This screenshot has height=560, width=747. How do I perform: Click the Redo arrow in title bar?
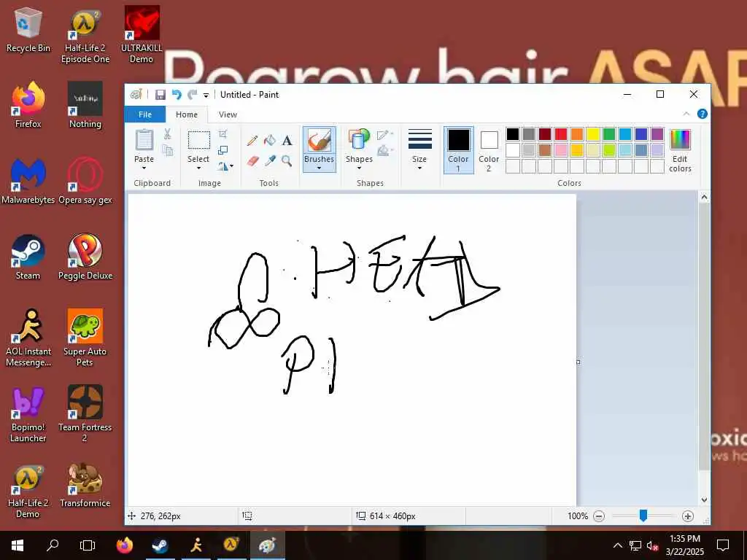[x=192, y=95]
